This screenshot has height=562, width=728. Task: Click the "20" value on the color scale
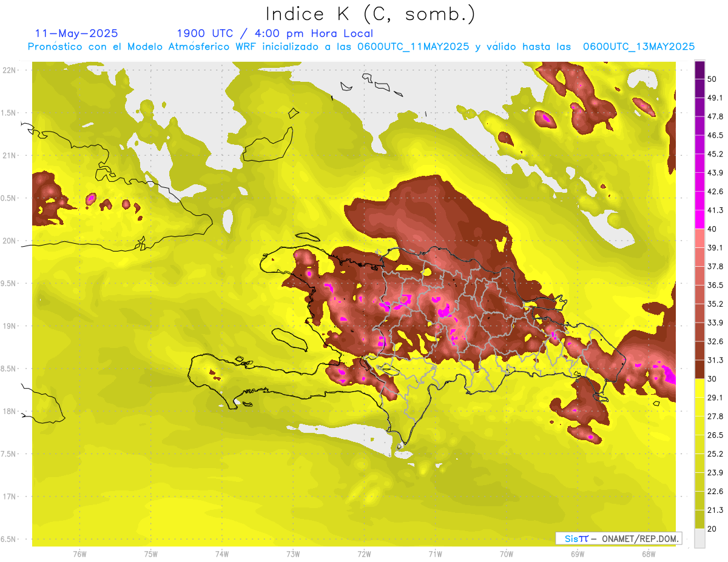[713, 529]
